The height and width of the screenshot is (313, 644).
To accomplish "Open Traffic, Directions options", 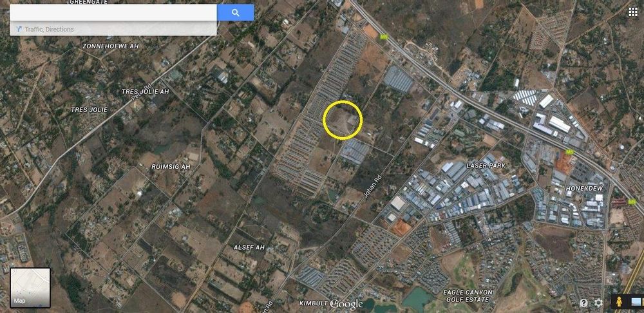I will point(49,29).
